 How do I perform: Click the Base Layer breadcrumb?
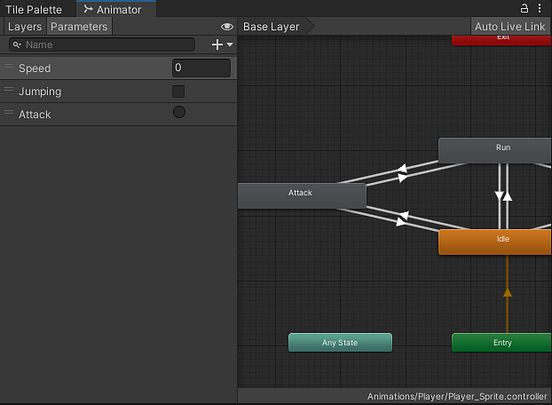271,26
